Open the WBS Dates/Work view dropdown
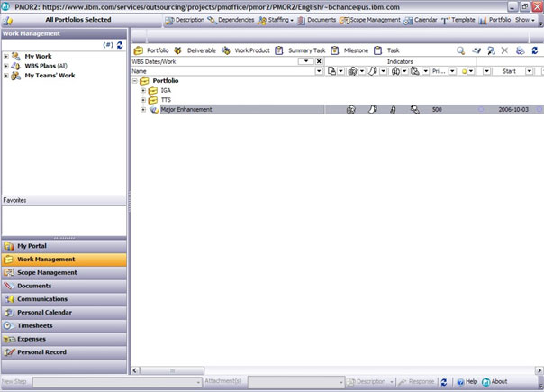Screen dimensions: 544x392 click(x=306, y=61)
